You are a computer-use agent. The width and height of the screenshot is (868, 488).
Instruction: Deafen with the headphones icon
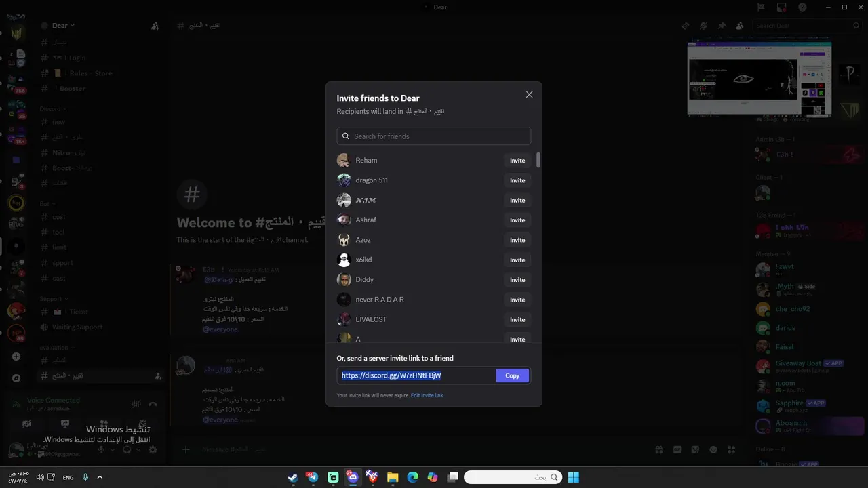pos(127,450)
